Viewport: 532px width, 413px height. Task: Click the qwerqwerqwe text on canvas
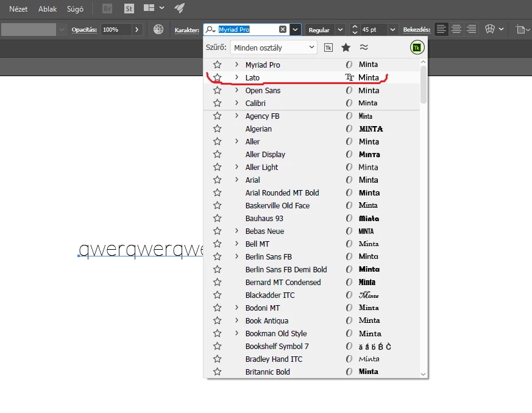(x=141, y=250)
